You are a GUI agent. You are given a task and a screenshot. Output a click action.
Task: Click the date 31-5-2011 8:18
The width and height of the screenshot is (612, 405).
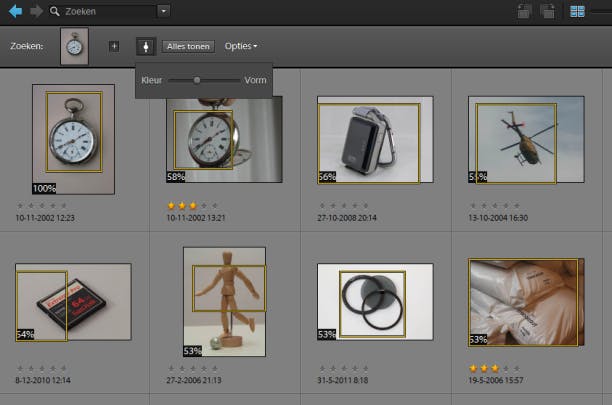pos(343,380)
